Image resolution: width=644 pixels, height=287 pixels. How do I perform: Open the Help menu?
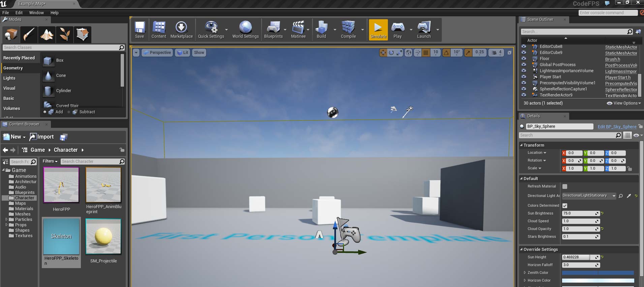(x=54, y=13)
